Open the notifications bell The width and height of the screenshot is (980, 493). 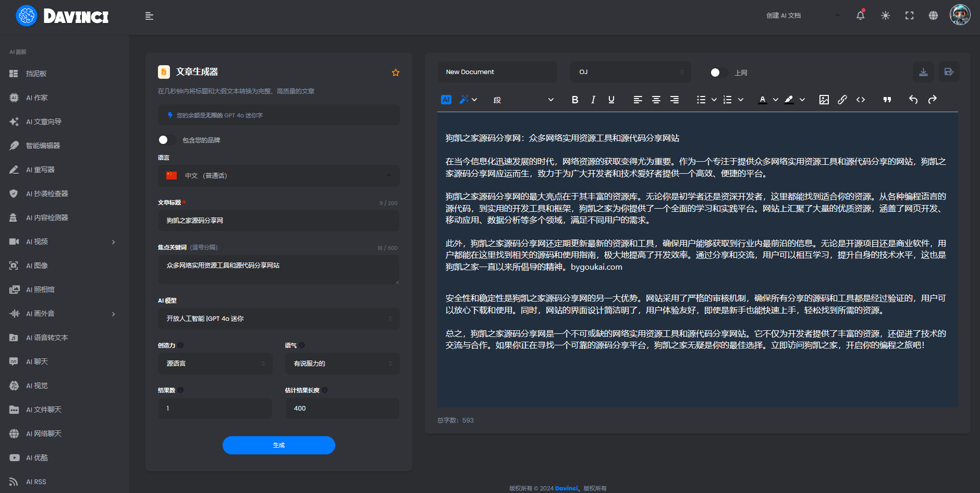(x=861, y=15)
